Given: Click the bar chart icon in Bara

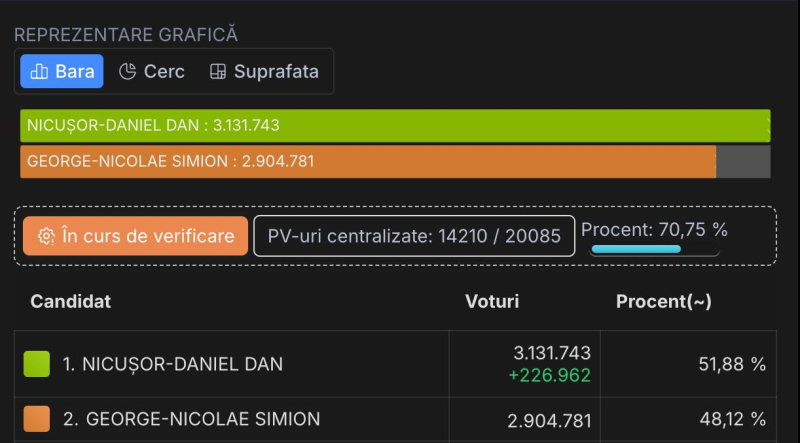Looking at the screenshot, I should click(39, 71).
